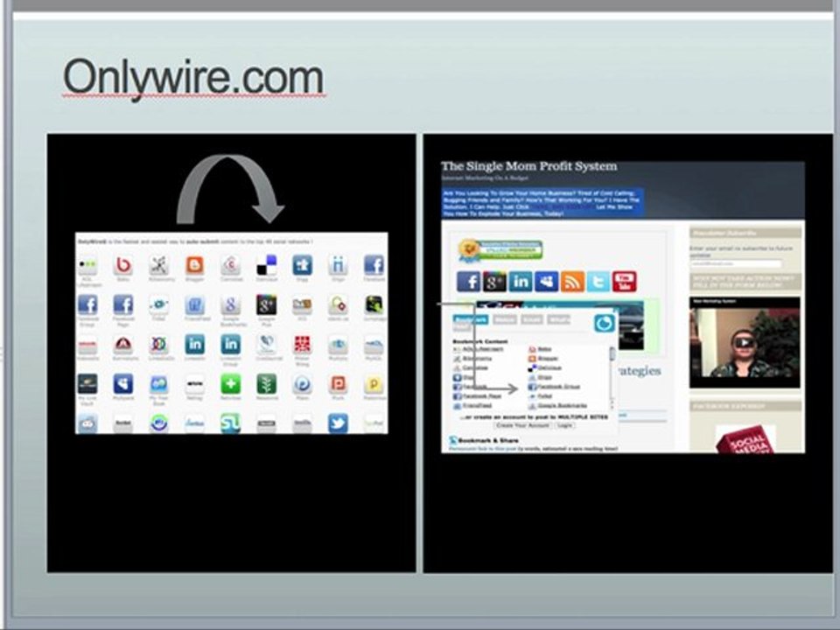Play the sidebar video on the blog
This screenshot has height=630, width=840.
point(744,342)
